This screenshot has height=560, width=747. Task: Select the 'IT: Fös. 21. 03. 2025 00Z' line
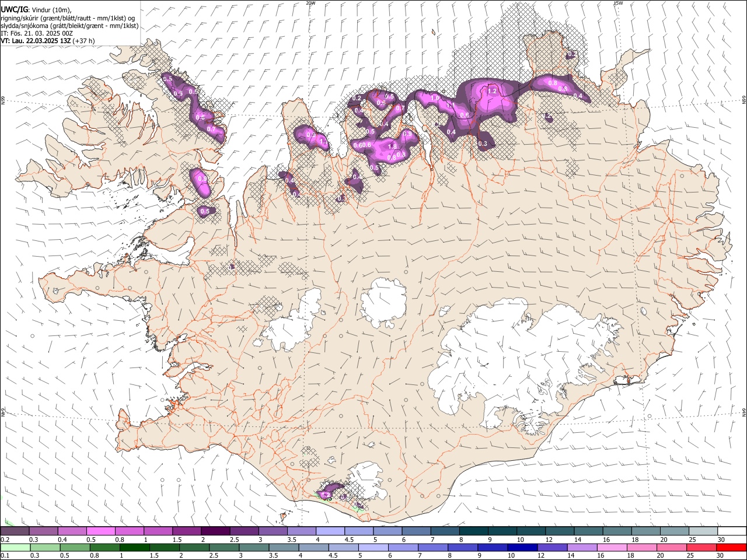pyautogui.click(x=37, y=33)
